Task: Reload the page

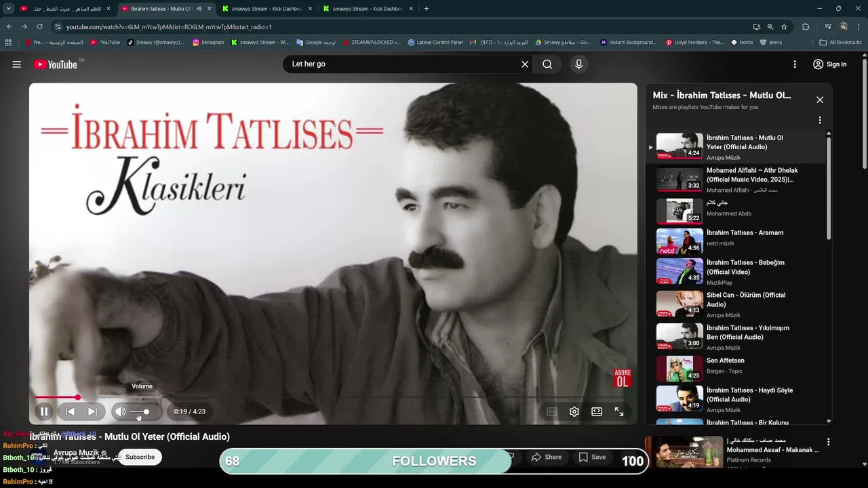Action: [x=39, y=26]
